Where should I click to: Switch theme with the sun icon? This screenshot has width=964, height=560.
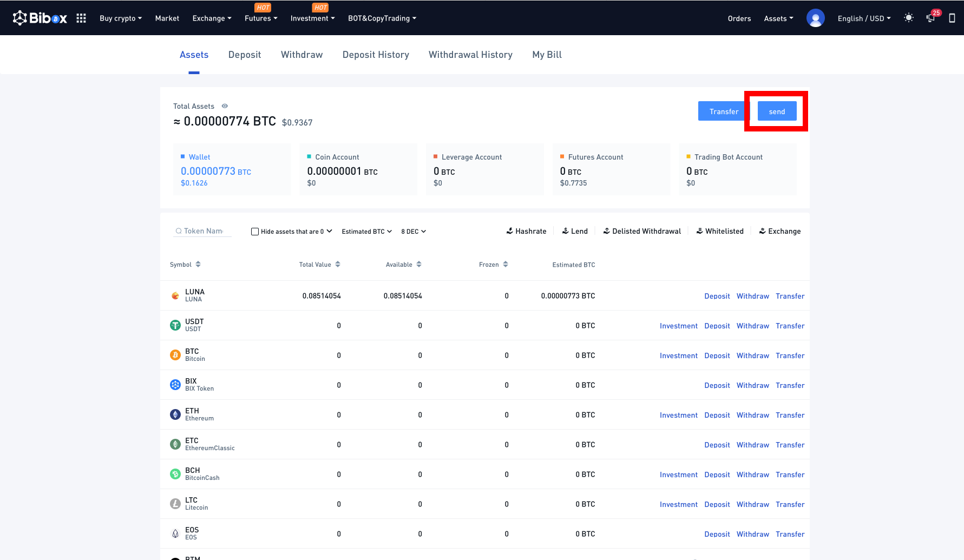[909, 18]
